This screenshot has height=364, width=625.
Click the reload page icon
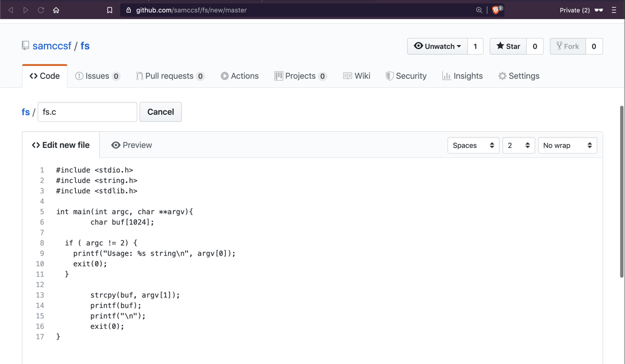coord(41,10)
